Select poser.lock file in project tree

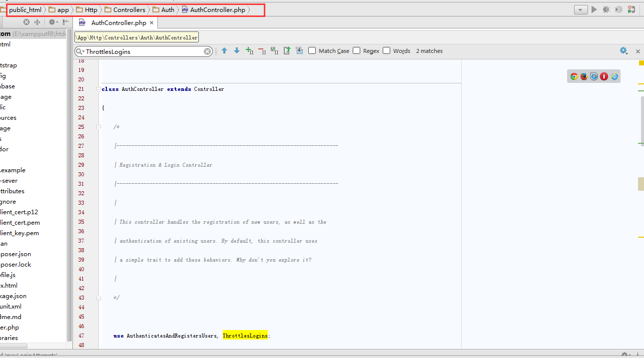(15, 264)
